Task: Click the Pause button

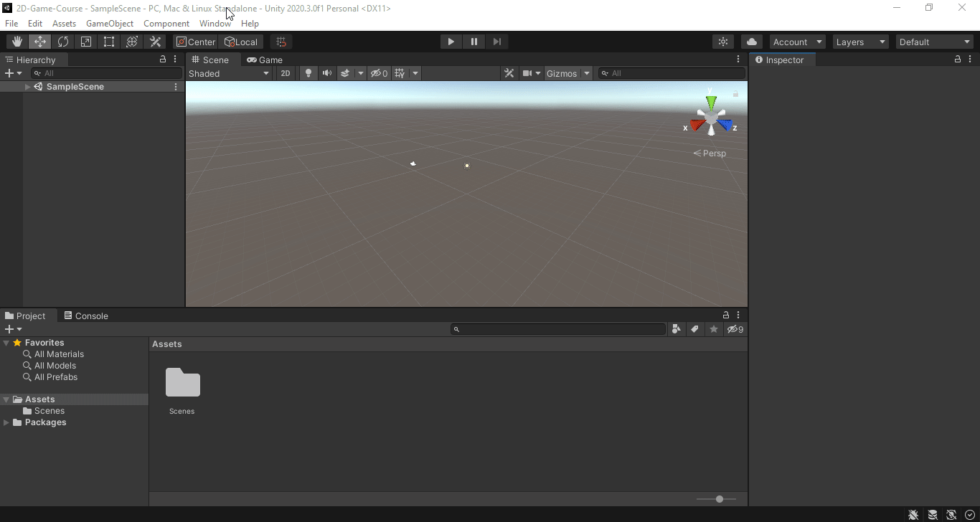Action: coord(474,42)
